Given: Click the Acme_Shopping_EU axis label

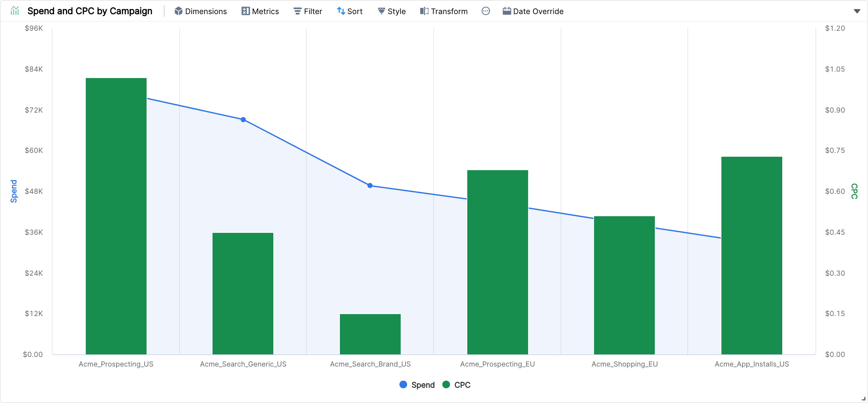Looking at the screenshot, I should [624, 364].
